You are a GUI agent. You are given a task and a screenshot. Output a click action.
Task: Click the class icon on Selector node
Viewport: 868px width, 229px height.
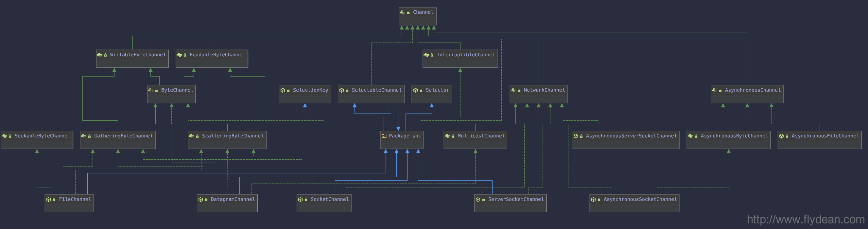tap(415, 90)
